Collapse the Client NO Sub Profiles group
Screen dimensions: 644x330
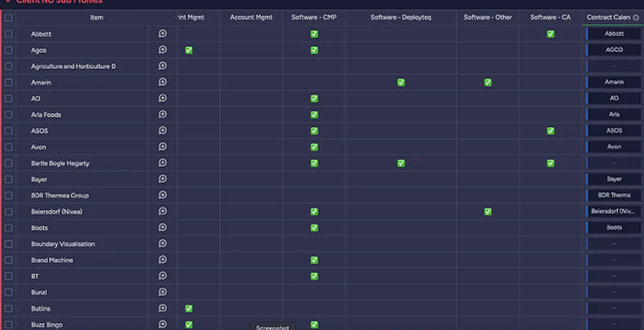pyautogui.click(x=8, y=2)
